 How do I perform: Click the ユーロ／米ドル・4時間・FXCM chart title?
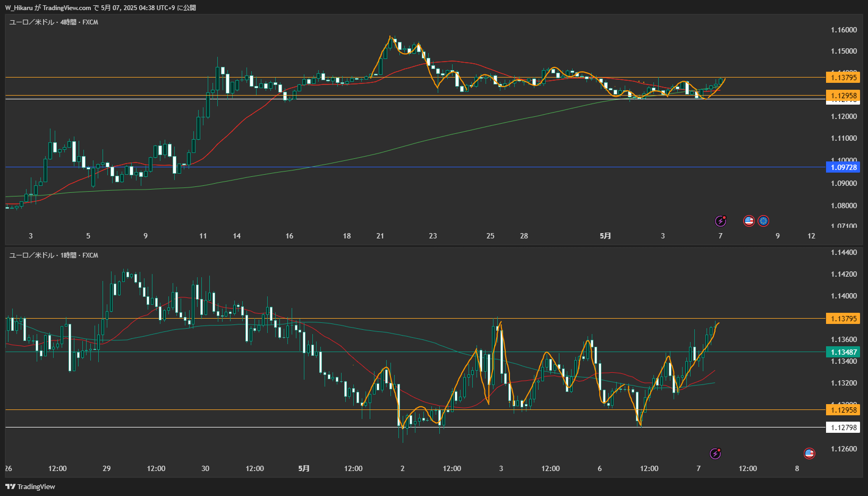coord(54,22)
